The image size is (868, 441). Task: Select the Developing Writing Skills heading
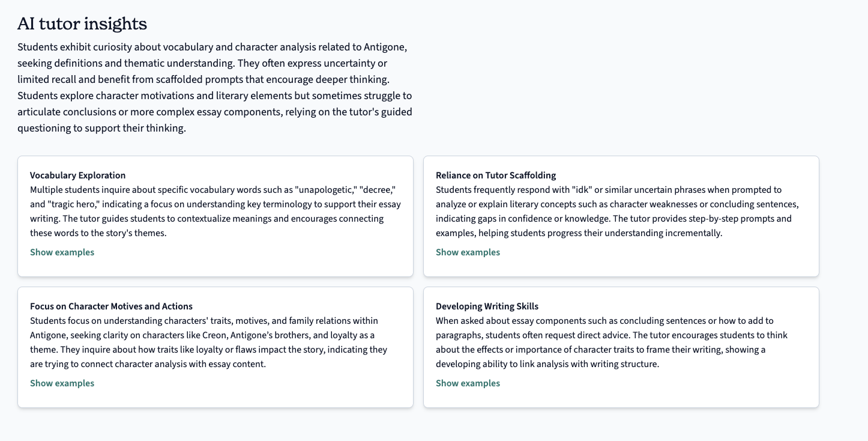487,306
